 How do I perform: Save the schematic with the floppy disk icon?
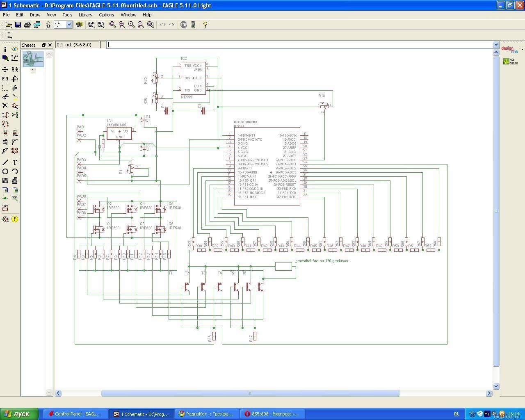(x=18, y=25)
